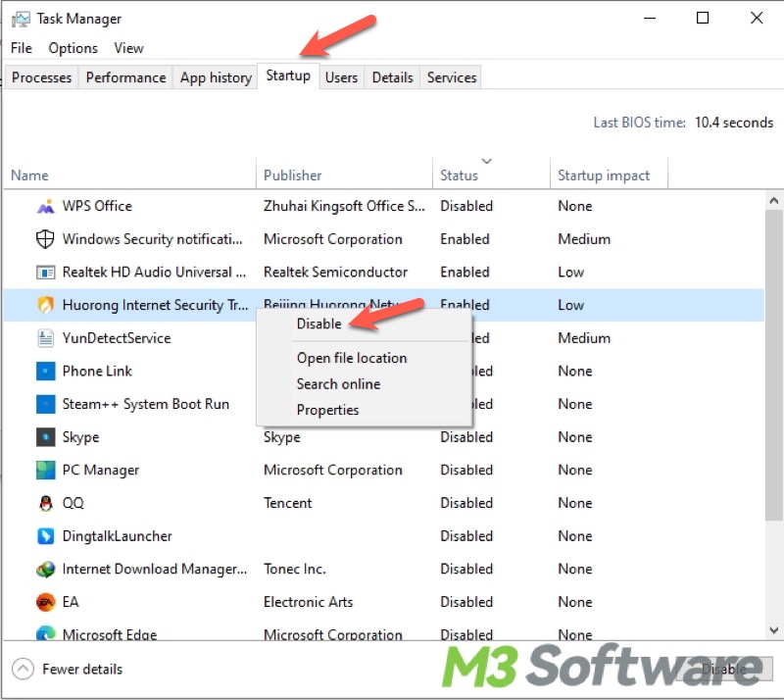The height and width of the screenshot is (700, 784).
Task: Switch to the Services tab
Action: pos(452,77)
